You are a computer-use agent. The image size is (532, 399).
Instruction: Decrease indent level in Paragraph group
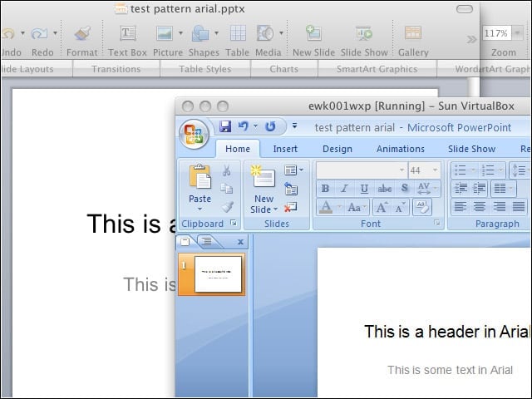point(461,188)
